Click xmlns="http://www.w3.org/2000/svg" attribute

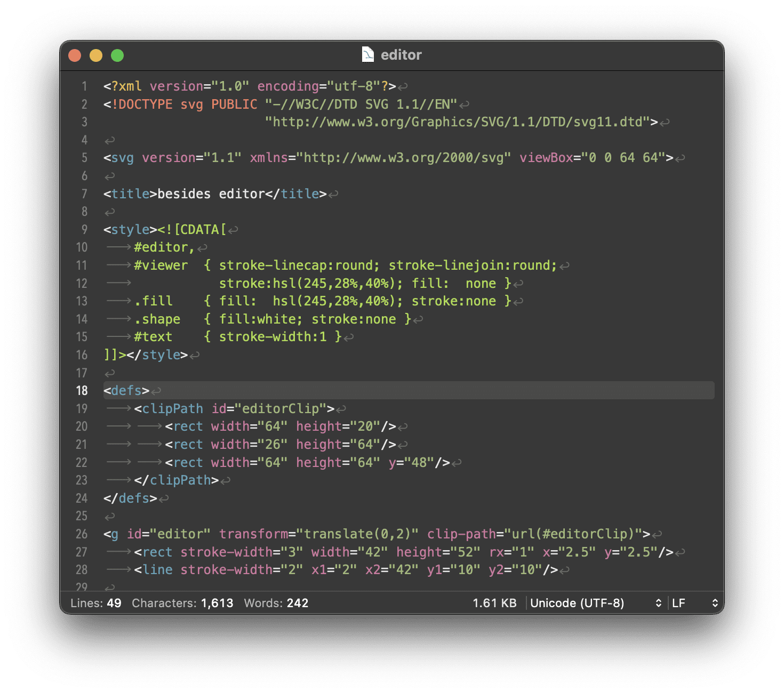tap(380, 158)
